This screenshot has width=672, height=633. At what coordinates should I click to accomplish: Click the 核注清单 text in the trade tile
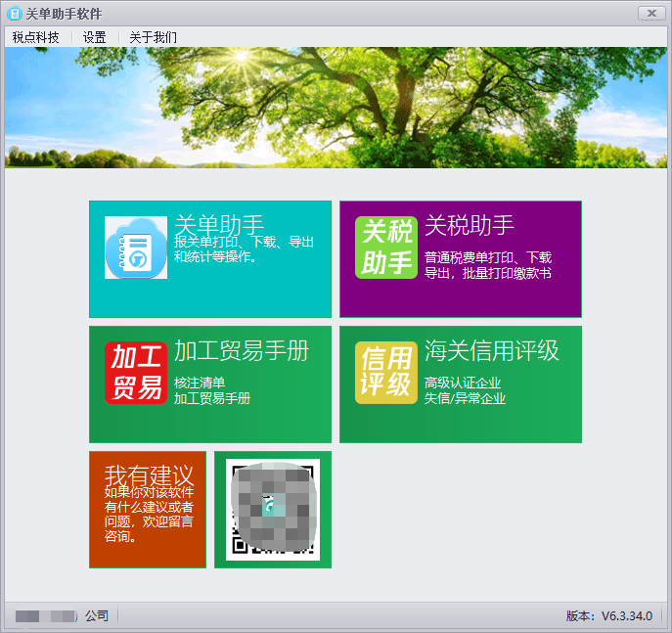point(200,383)
